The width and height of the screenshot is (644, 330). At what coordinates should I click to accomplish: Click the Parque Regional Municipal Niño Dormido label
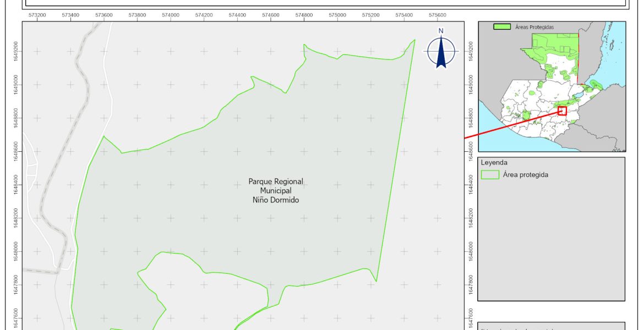(x=275, y=191)
